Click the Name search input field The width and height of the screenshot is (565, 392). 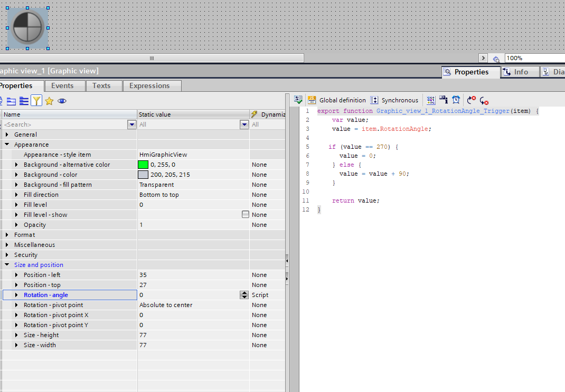coord(64,125)
